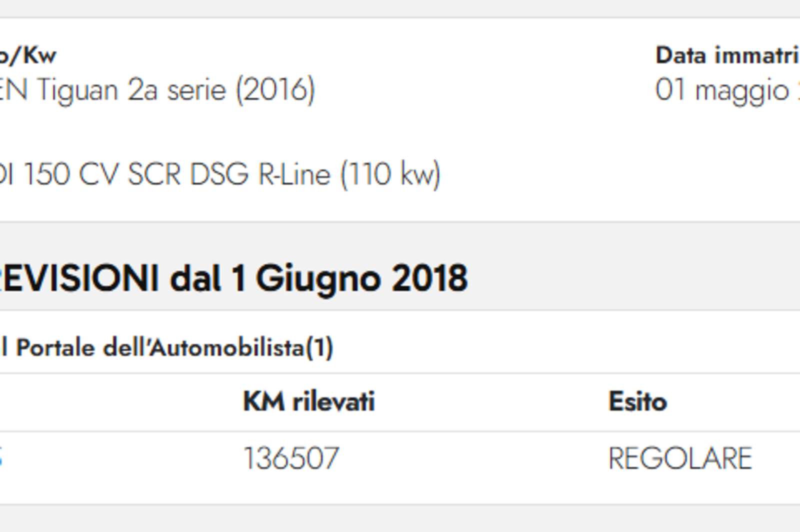800x532 pixels.
Task: Click the gray area below the revisions table
Action: click(x=400, y=519)
